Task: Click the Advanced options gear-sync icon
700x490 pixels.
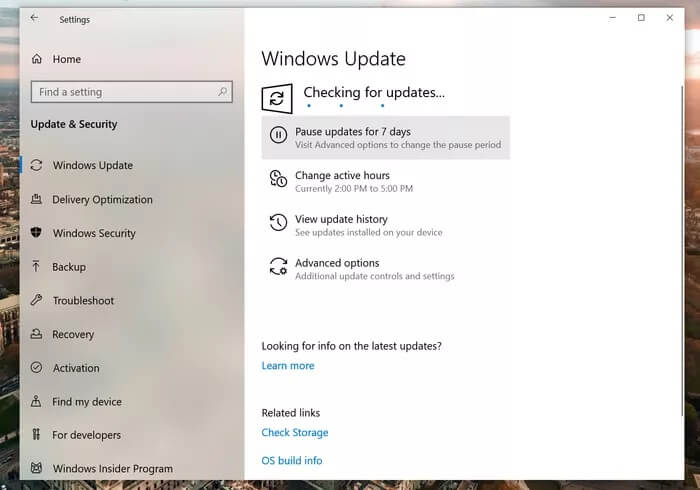Action: [x=278, y=266]
